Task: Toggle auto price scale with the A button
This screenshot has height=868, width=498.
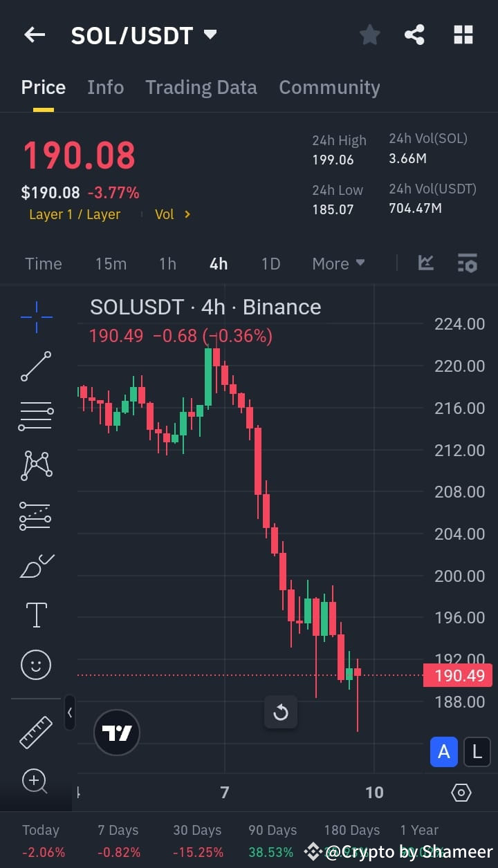Action: coord(444,752)
